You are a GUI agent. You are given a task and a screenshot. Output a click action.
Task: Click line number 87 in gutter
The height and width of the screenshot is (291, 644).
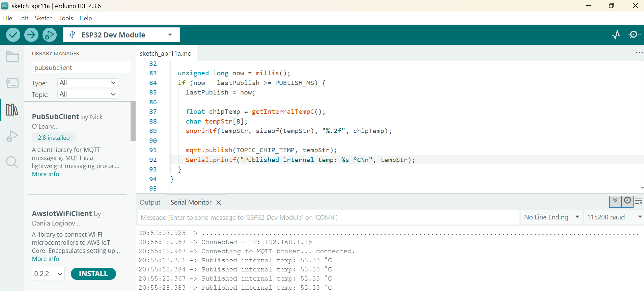[153, 112]
